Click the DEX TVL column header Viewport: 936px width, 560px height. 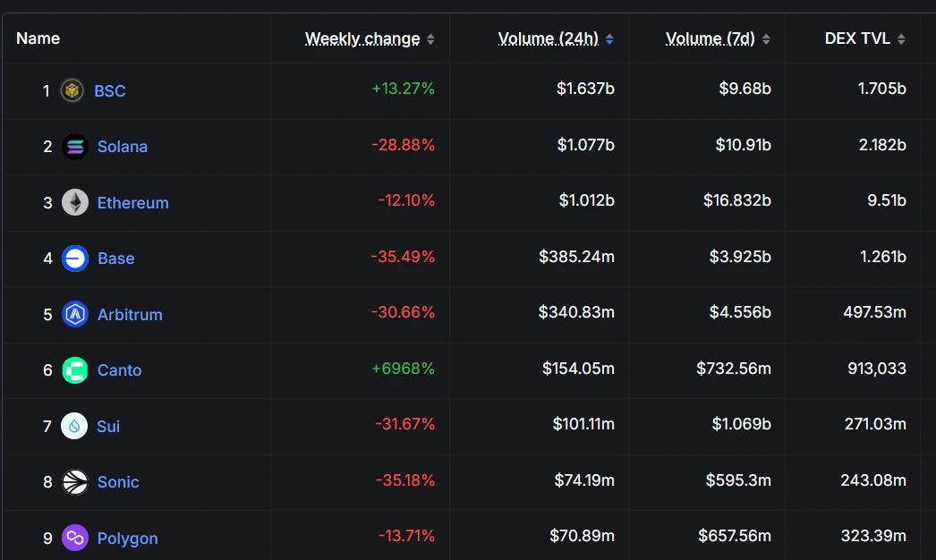click(857, 38)
